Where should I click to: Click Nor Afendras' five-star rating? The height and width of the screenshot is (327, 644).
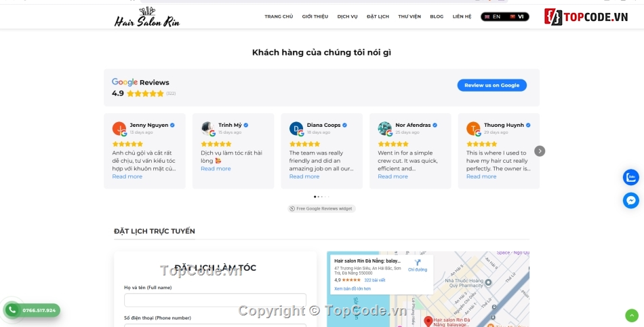(x=393, y=145)
